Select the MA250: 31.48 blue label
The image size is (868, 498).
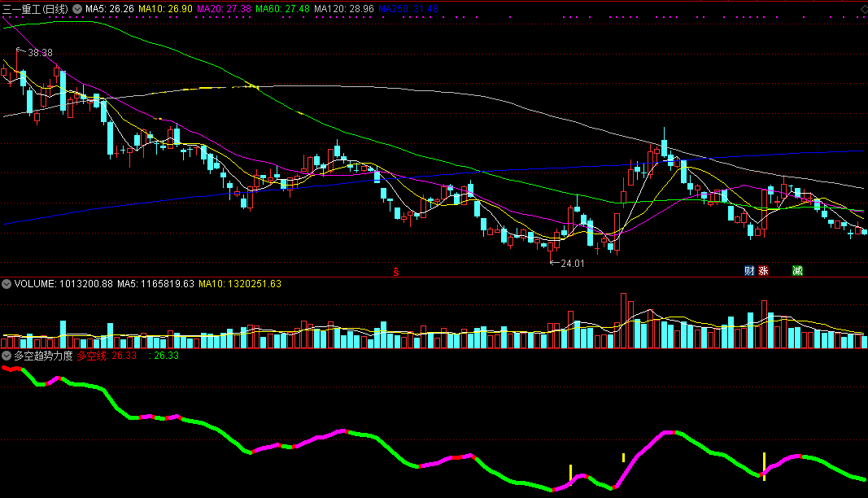tap(408, 9)
